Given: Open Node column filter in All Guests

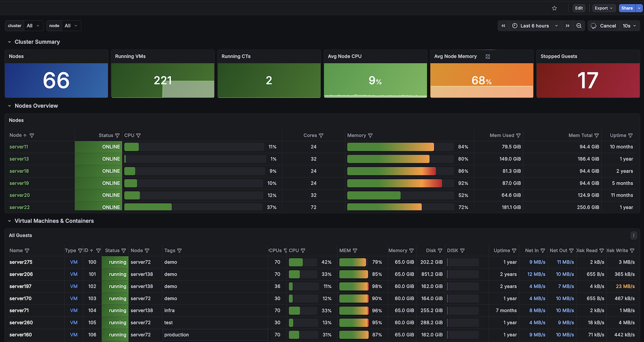Looking at the screenshot, I should click(x=147, y=250).
